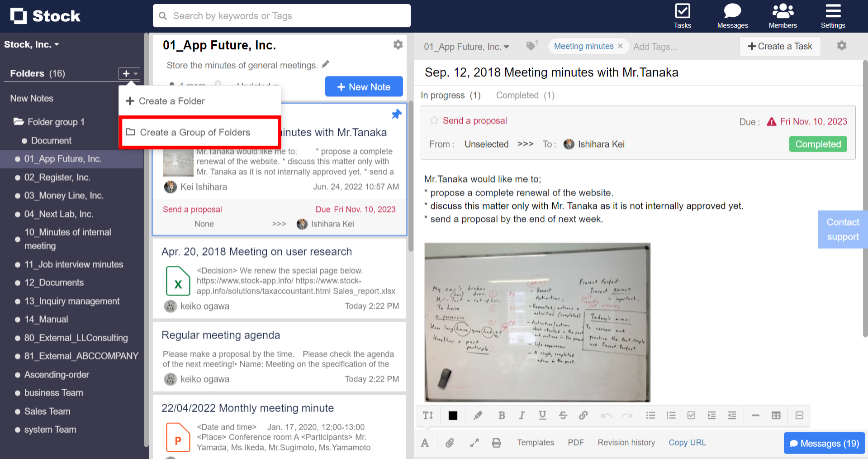Apply strikethrough formatting
This screenshot has width=868, height=459.
563,416
